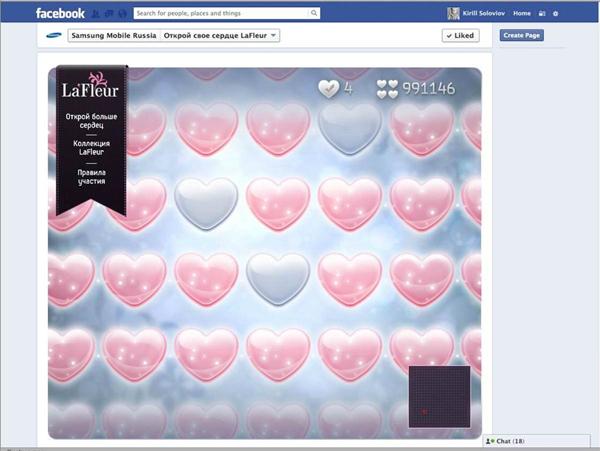Click the multi-hearts total counter icon

[x=387, y=89]
